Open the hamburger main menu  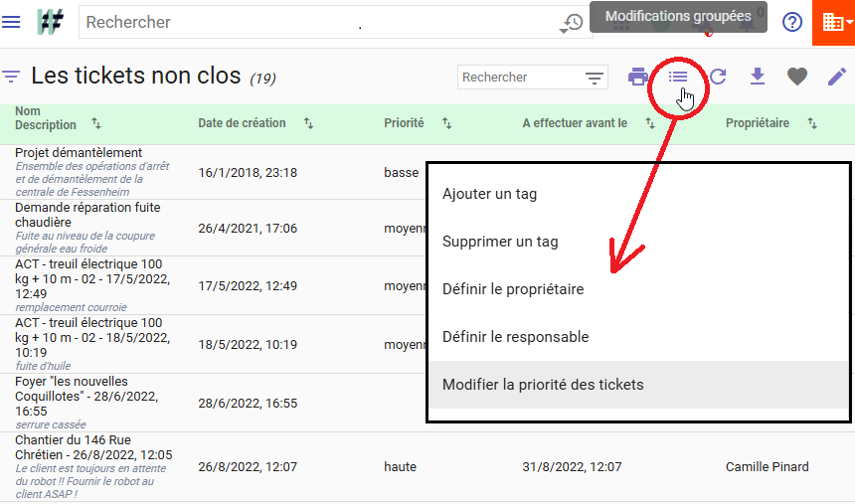[12, 22]
